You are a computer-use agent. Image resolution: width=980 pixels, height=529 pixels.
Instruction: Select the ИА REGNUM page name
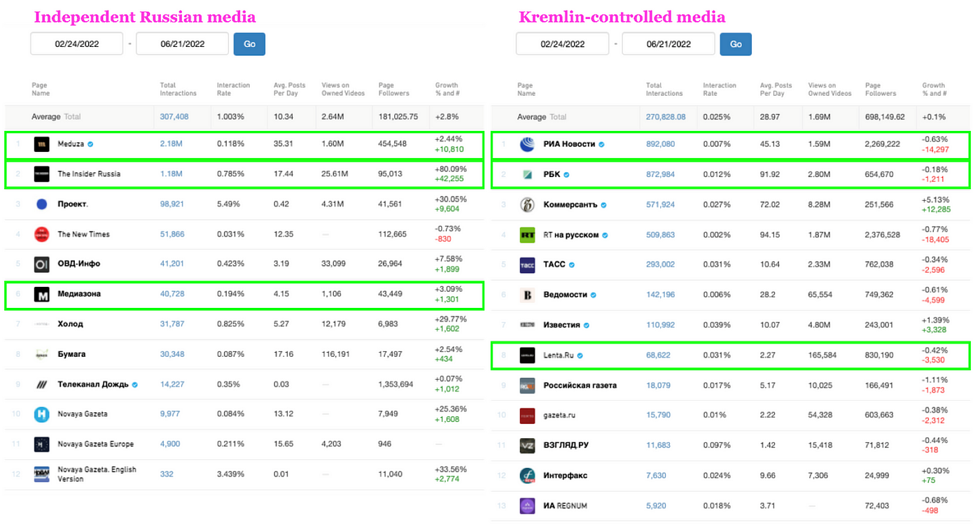tap(566, 506)
